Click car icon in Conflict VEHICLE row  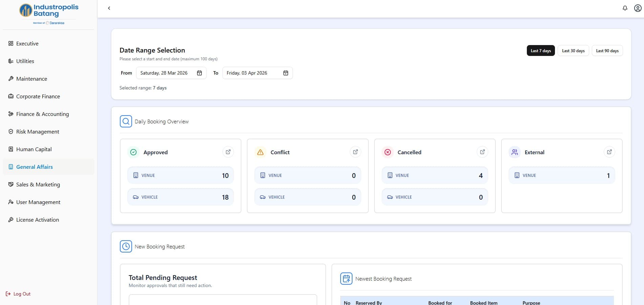tap(263, 197)
